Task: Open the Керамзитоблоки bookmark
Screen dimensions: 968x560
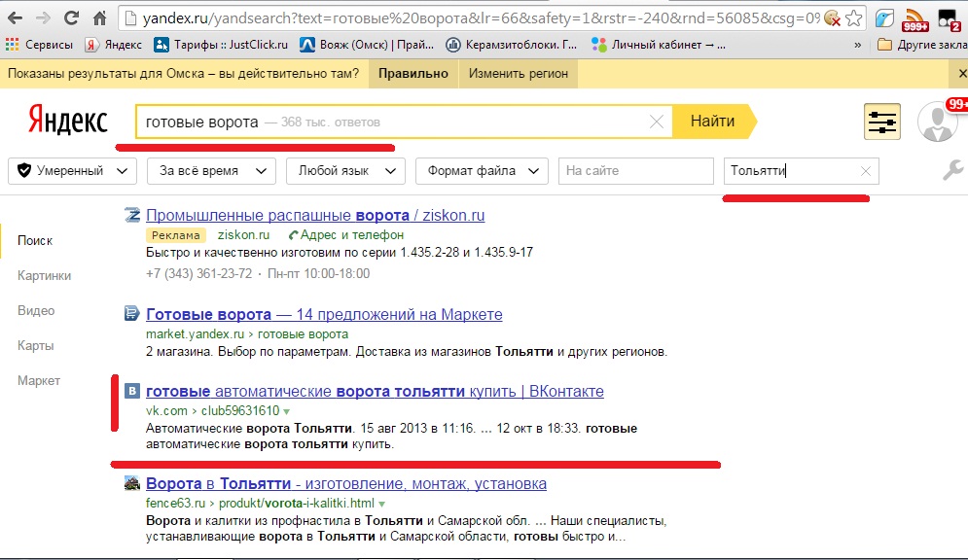Action: coord(511,45)
